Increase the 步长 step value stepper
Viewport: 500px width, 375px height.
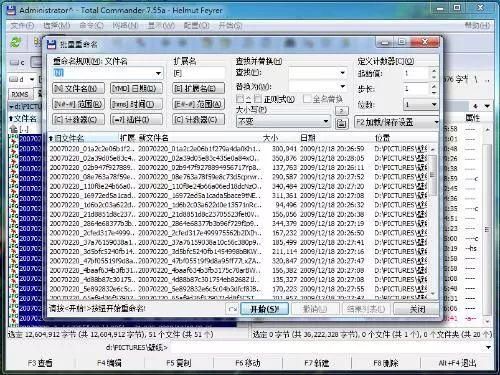coord(434,86)
